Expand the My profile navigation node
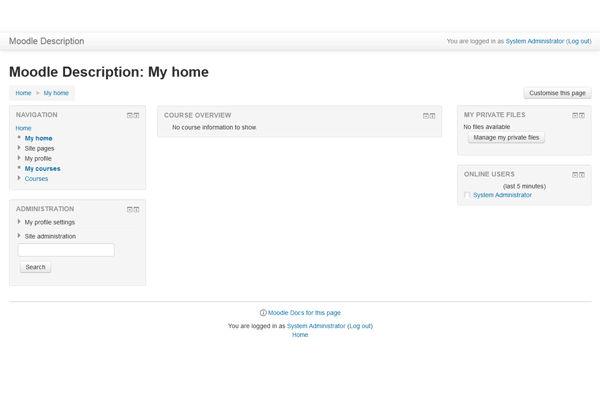This screenshot has width=600, height=400. tap(19, 158)
